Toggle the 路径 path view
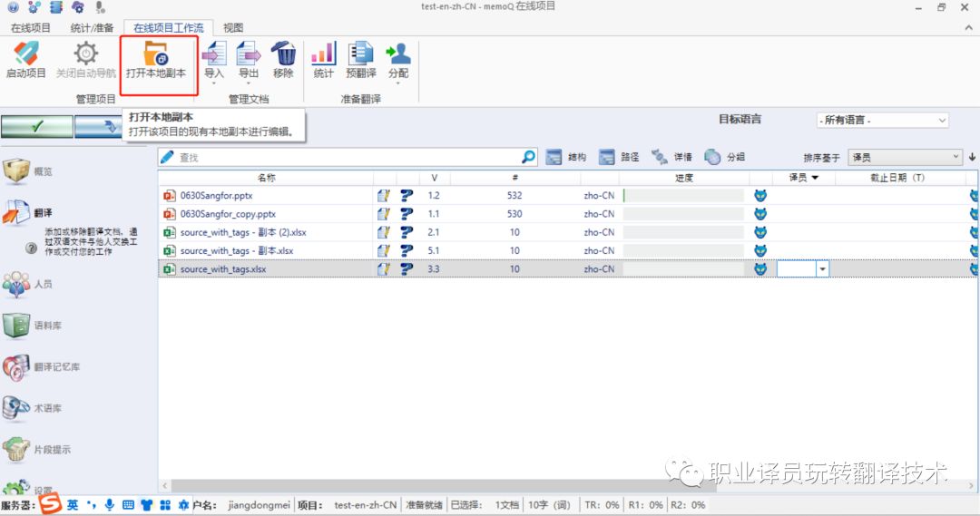Image resolution: width=980 pixels, height=516 pixels. click(619, 157)
